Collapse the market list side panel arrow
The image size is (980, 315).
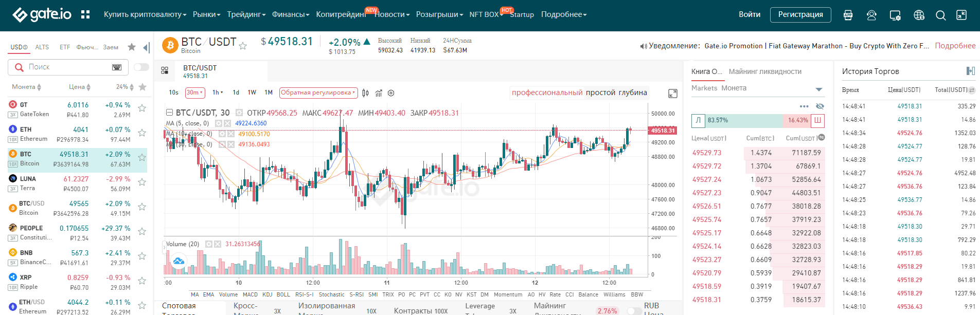pyautogui.click(x=146, y=48)
